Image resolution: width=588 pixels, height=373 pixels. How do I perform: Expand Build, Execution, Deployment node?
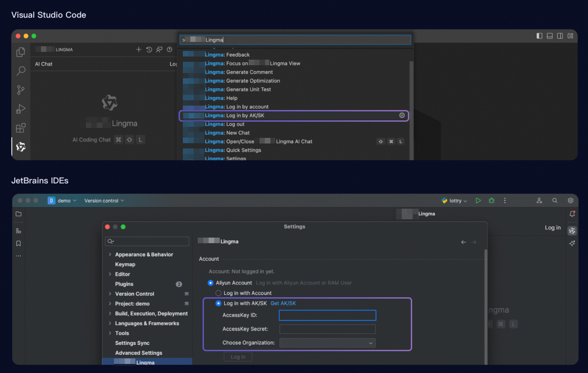[110, 313]
